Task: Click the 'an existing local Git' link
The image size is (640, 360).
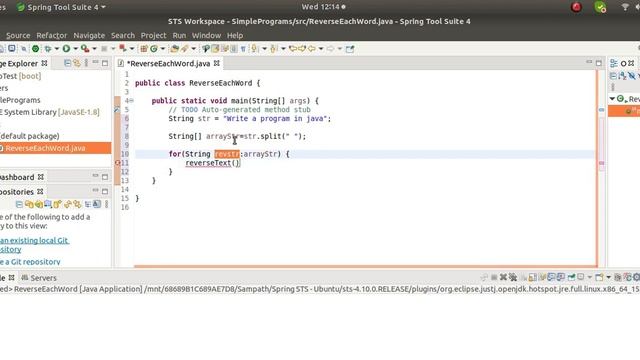Action: click(x=34, y=240)
